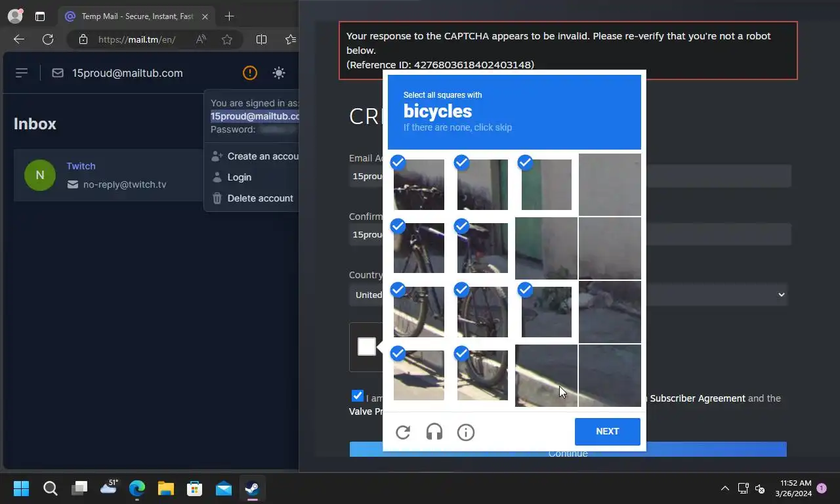Switch to the audio CAPTCHA challenge
Image resolution: width=840 pixels, height=504 pixels.
434,432
